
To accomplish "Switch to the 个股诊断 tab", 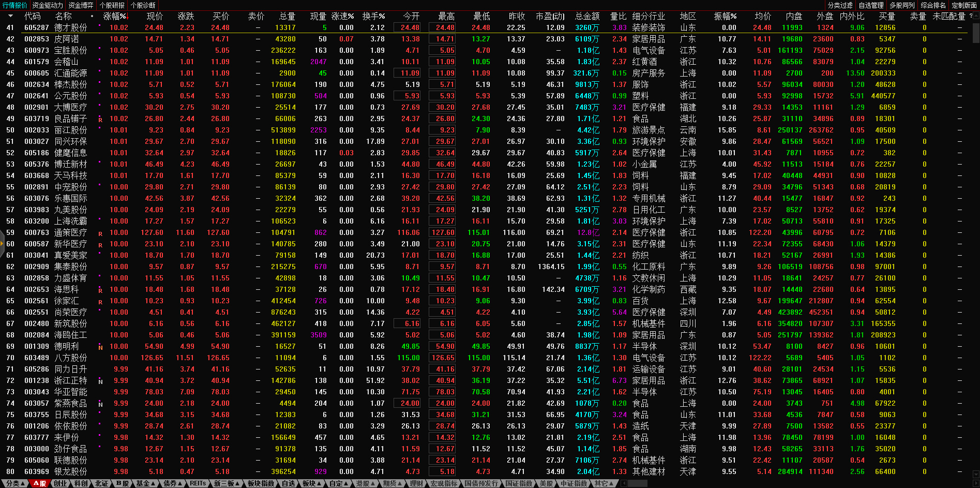I will 143,5.
